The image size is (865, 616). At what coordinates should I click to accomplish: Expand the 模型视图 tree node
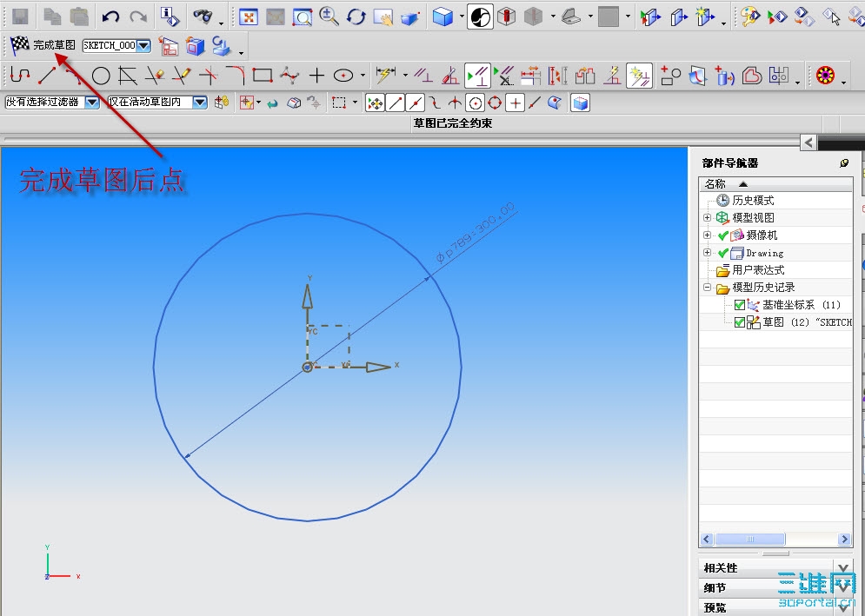(708, 218)
